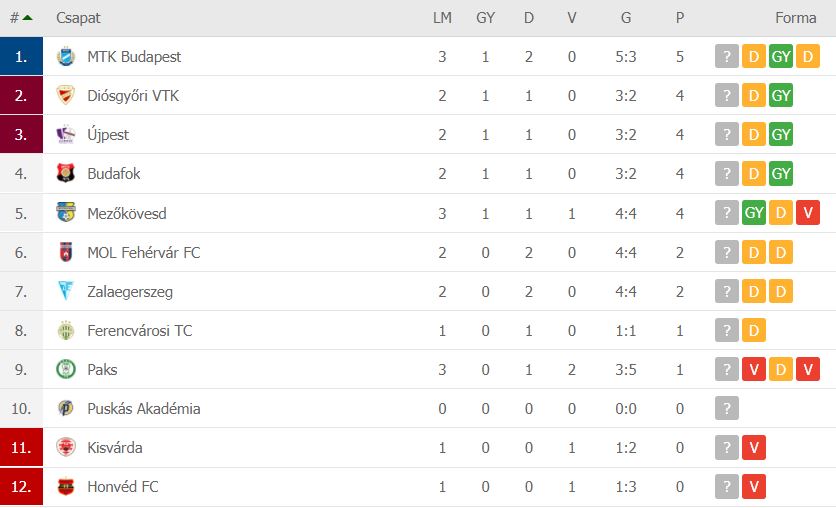Open the Kisvárda team page
Screen dimensions: 836x508
tap(115, 447)
